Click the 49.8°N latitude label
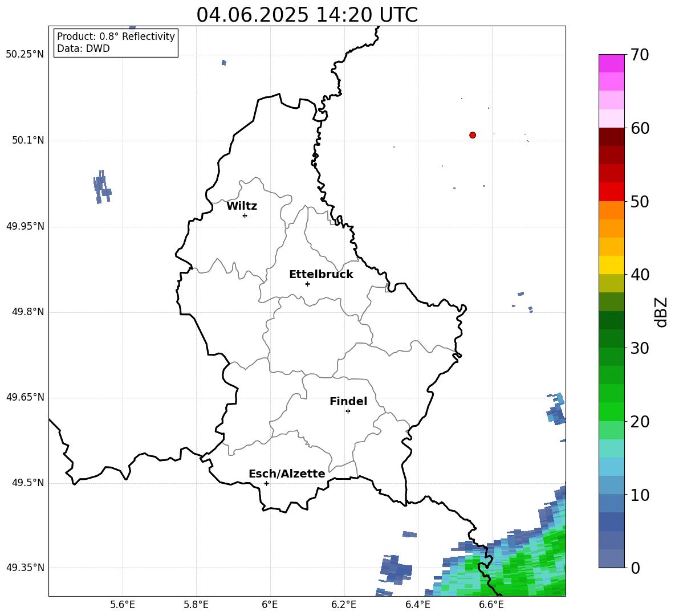Viewport: 675px width, 616px height. click(x=28, y=312)
